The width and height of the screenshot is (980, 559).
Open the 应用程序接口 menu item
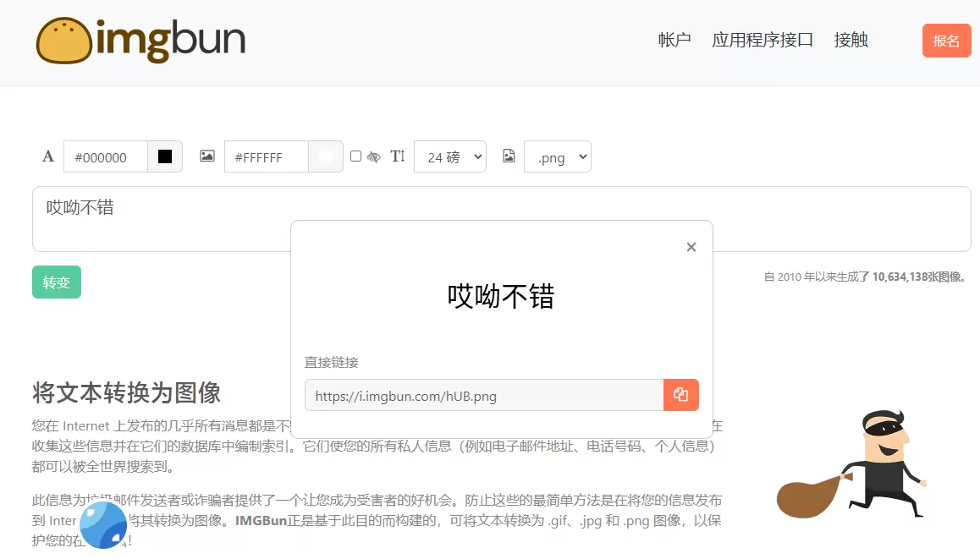point(763,40)
